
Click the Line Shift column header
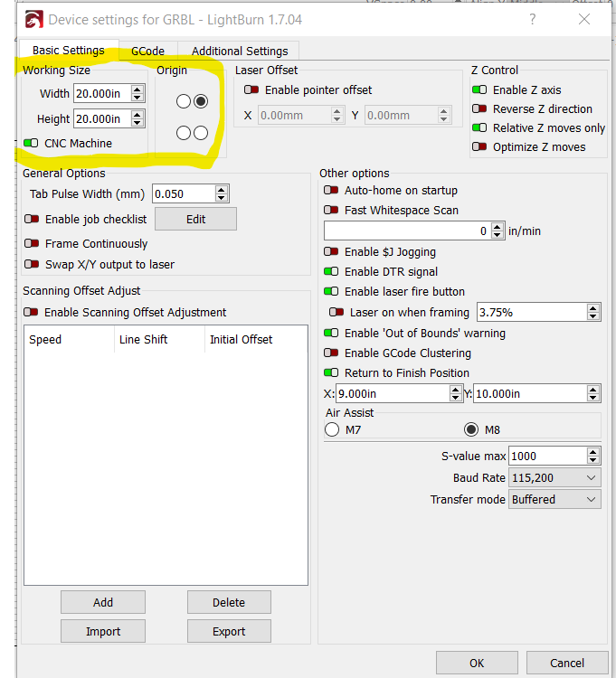tap(159, 339)
